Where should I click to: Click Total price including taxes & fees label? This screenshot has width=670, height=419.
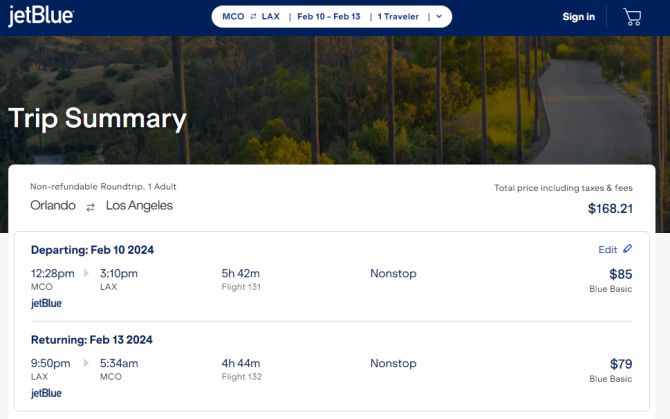pyautogui.click(x=563, y=188)
